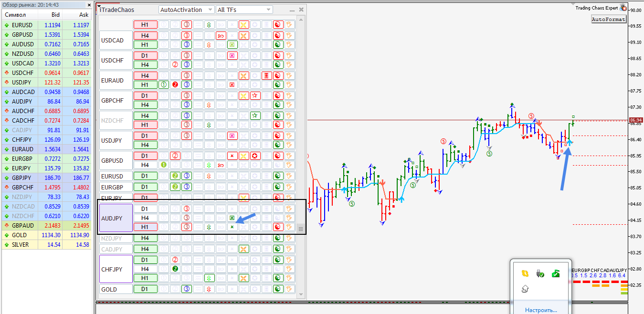This screenshot has height=314, width=644.
Task: Click the red yin-yang icon in USDCAD H4 row
Action: tap(278, 36)
